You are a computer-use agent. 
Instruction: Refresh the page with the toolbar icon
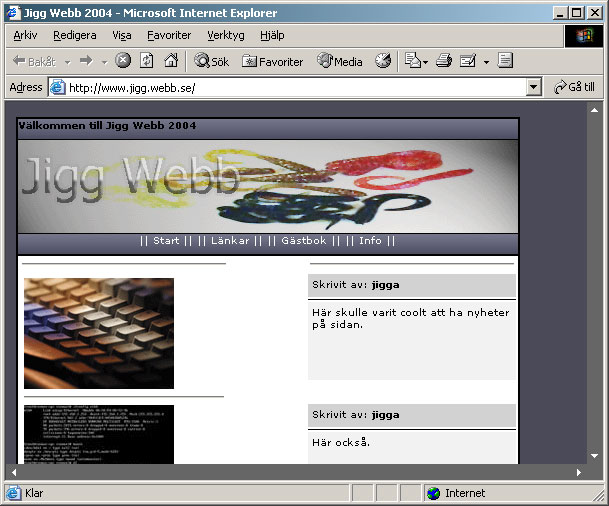(146, 61)
